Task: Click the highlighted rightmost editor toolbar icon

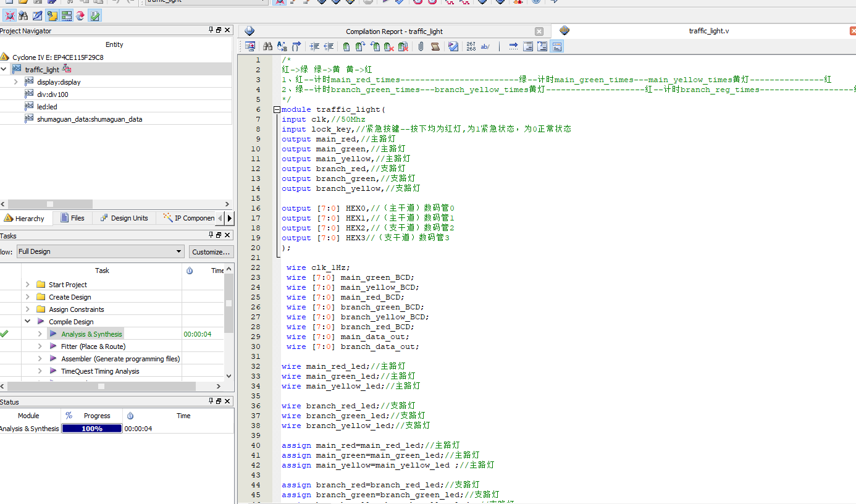Action: click(556, 46)
